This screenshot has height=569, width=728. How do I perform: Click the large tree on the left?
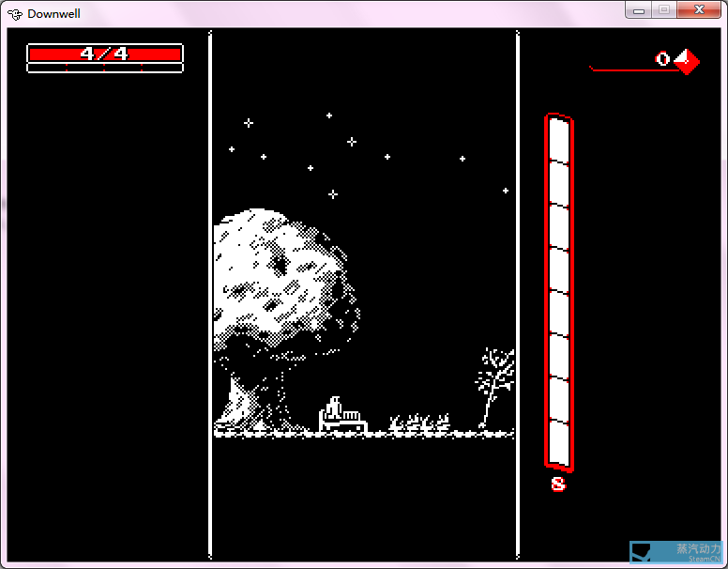coord(285,319)
